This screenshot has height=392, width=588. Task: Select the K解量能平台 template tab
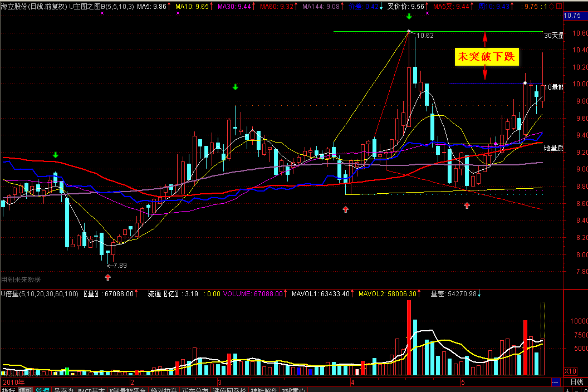(128, 390)
